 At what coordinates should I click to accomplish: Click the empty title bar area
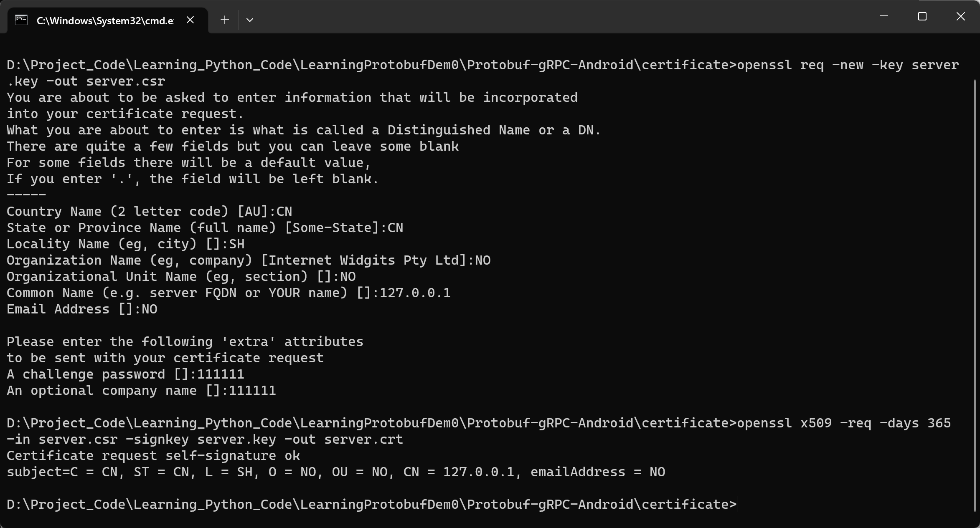[543, 17]
